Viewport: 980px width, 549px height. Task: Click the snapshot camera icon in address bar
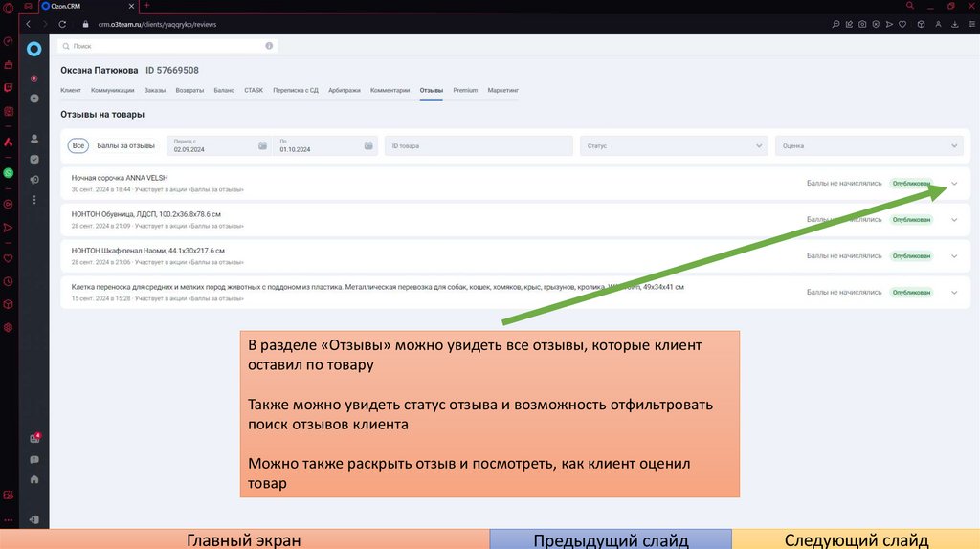[862, 24]
